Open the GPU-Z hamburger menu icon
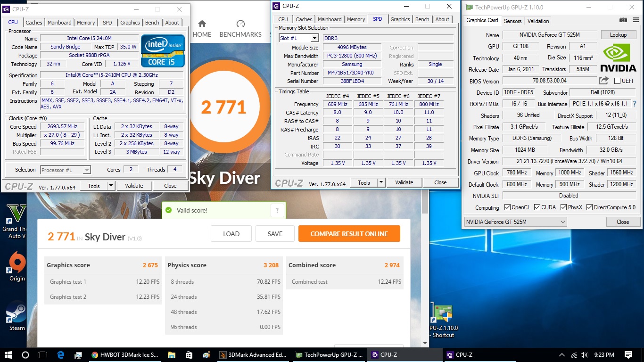Image resolution: width=644 pixels, height=362 pixels. [x=635, y=20]
